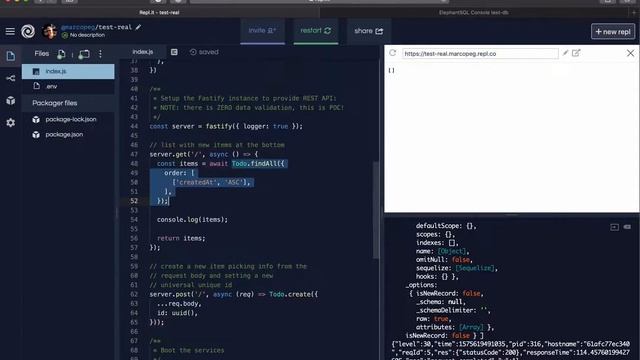Open the Settings gear sidebar icon

(11, 122)
